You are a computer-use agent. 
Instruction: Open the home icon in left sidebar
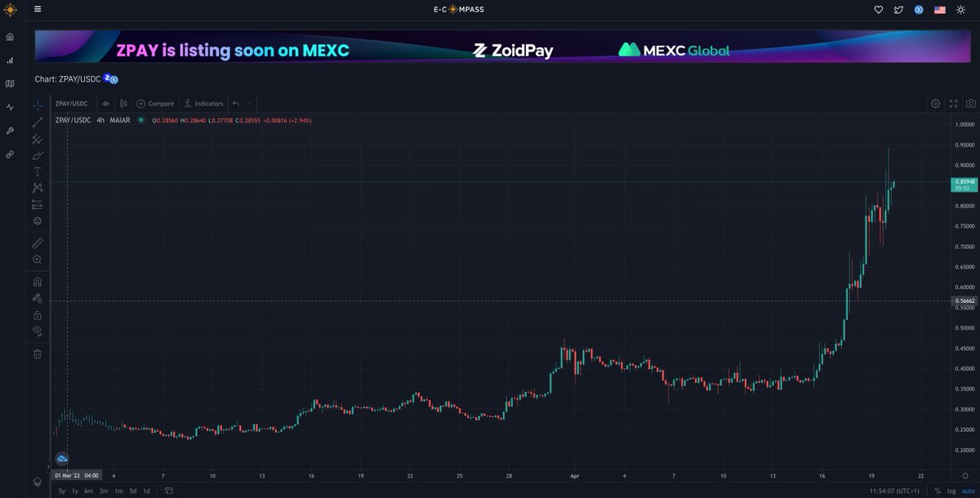(x=10, y=37)
